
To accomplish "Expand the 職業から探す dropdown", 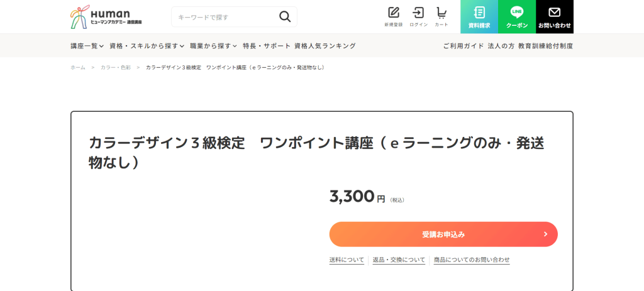I will 213,46.
